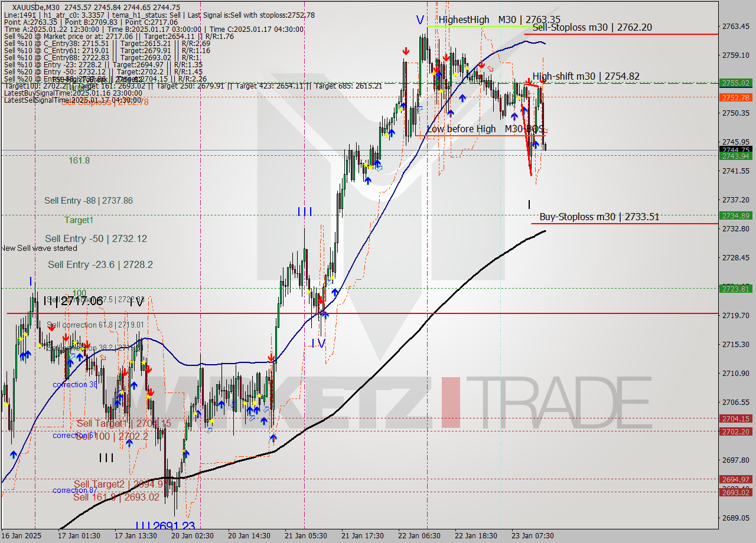Select the 20 Jan 14:30 time label

click(249, 536)
